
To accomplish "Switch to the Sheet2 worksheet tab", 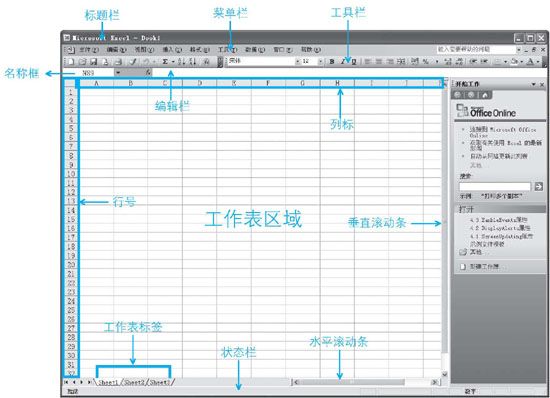I will (135, 382).
